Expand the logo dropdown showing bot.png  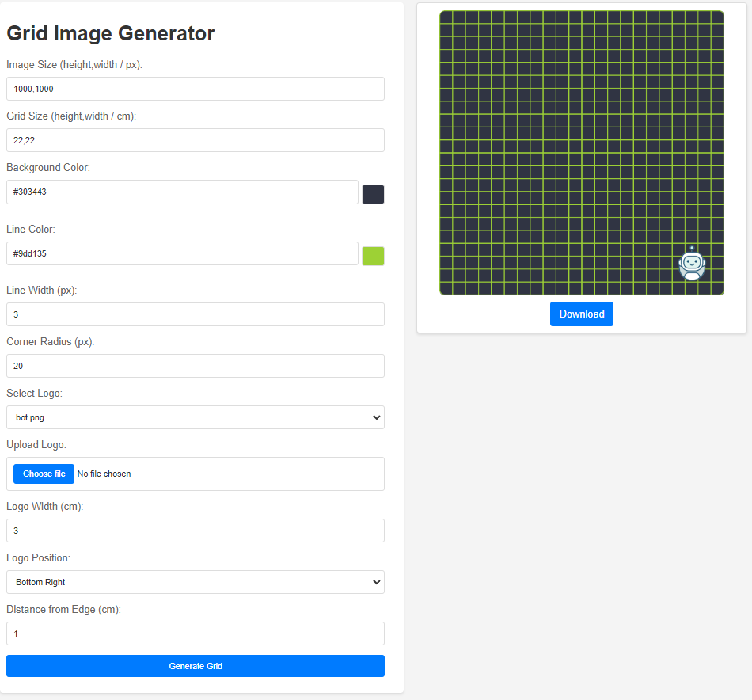click(x=195, y=417)
